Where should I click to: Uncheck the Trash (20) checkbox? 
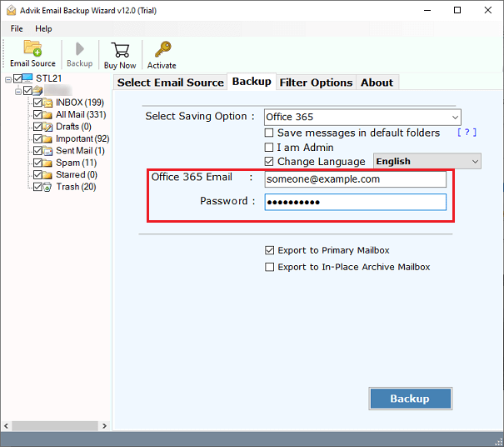tap(37, 187)
